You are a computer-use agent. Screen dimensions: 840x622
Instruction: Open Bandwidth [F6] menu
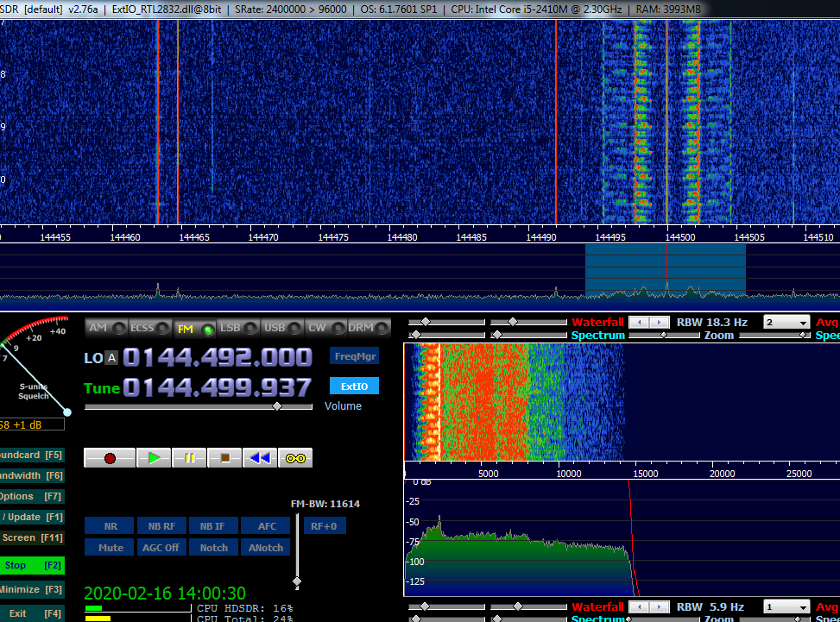tap(32, 475)
